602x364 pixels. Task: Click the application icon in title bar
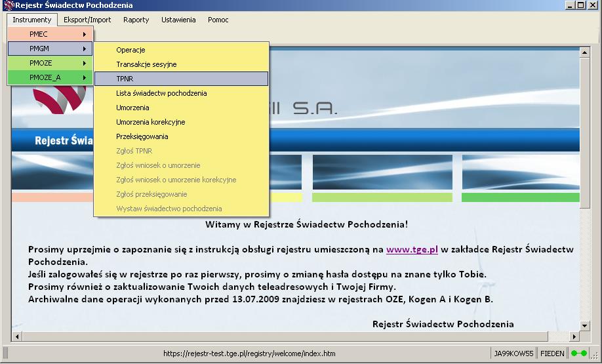click(x=8, y=5)
